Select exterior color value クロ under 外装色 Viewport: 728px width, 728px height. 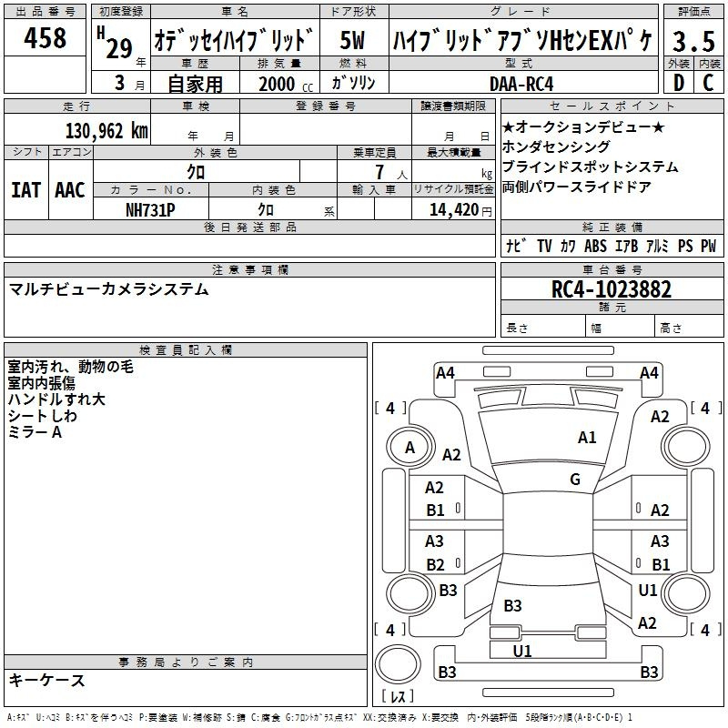pos(196,172)
